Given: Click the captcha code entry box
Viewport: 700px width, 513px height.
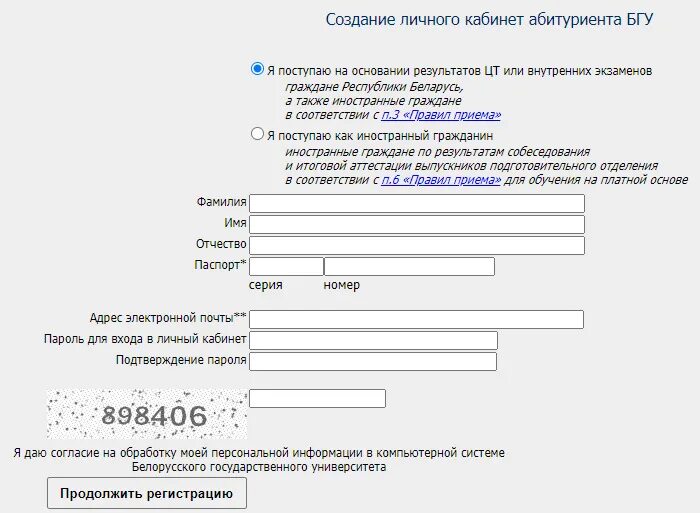Looking at the screenshot, I should 317,398.
